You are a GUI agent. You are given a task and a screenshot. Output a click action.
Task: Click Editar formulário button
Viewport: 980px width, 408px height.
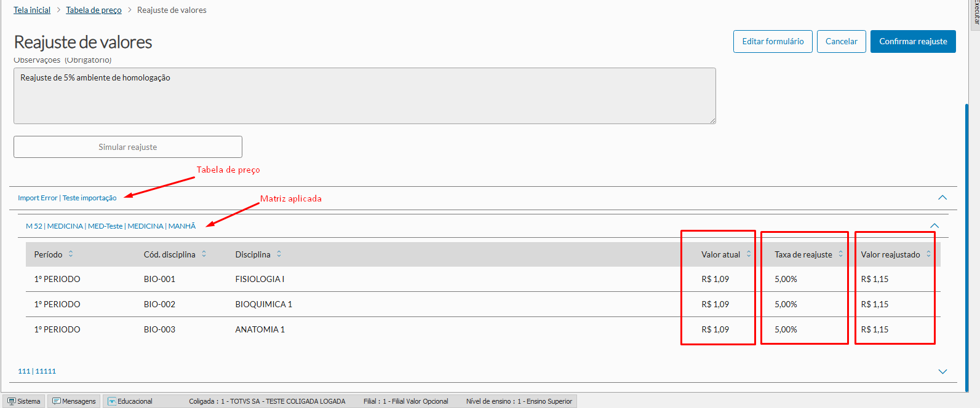pos(773,41)
